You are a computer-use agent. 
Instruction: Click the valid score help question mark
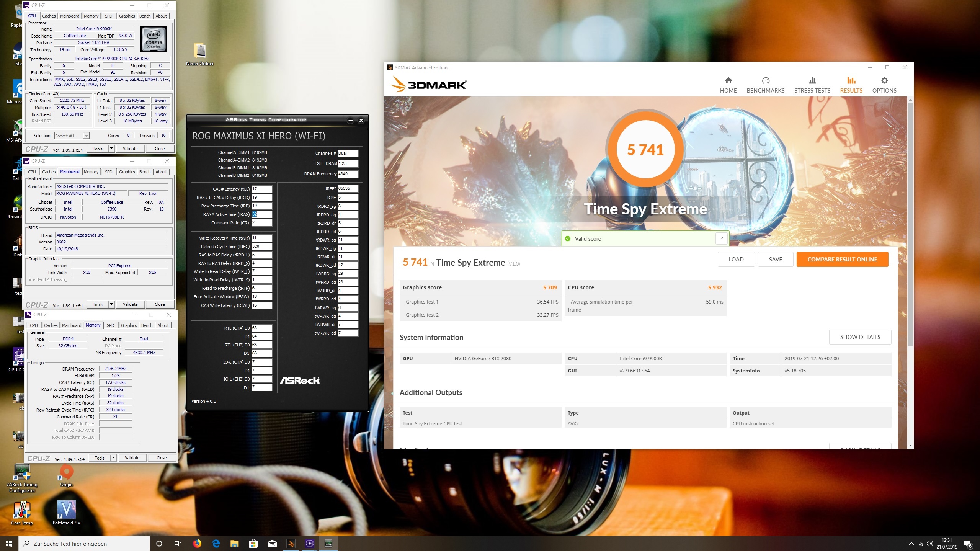tap(722, 239)
